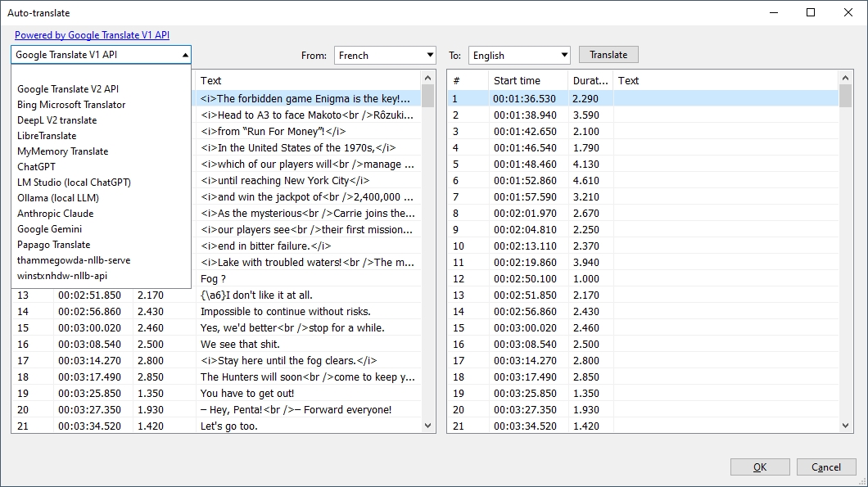Select line 'end in bitter failure.'
This screenshot has width=868, height=487.
307,246
